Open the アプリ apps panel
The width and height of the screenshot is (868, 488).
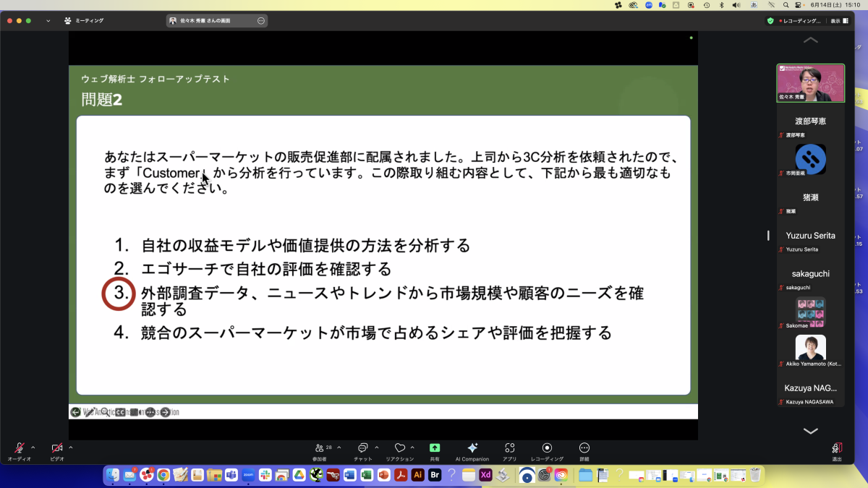(510, 448)
